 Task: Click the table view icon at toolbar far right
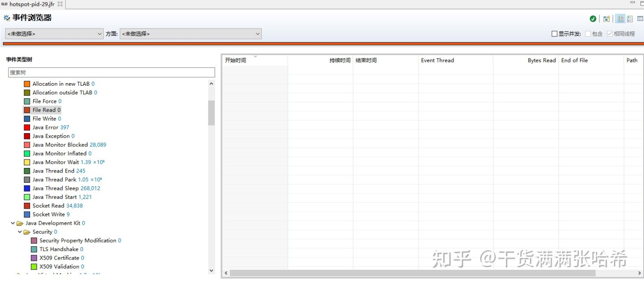pos(640,18)
